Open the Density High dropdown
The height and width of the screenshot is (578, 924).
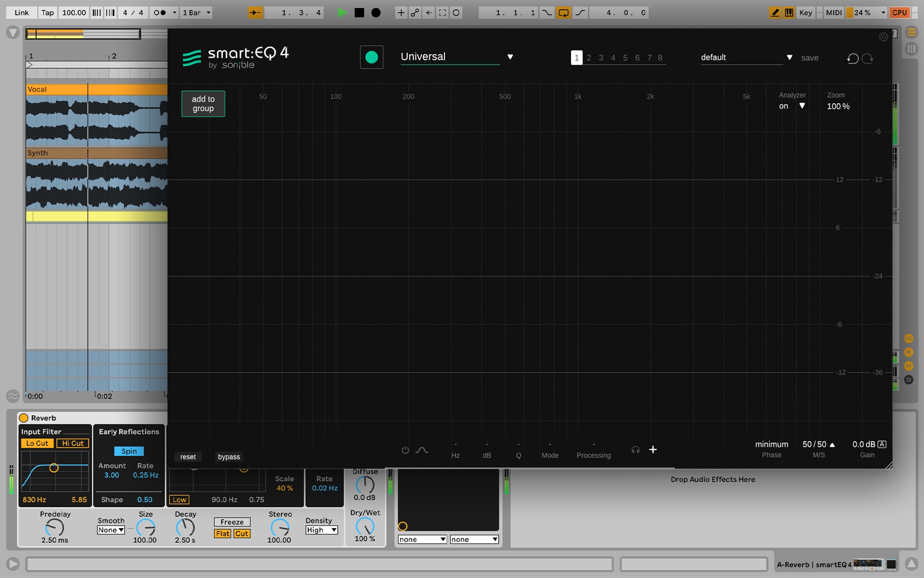coord(321,530)
